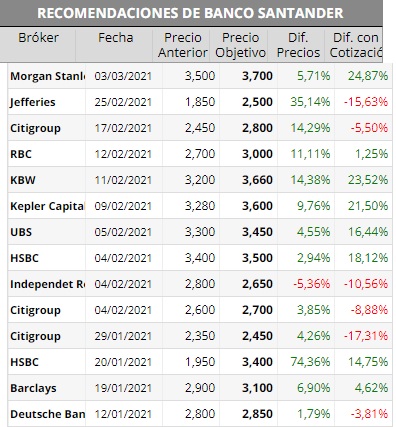Screen dimensions: 396x427
Task: Select the Precio Objetivo column header
Action: point(240,45)
